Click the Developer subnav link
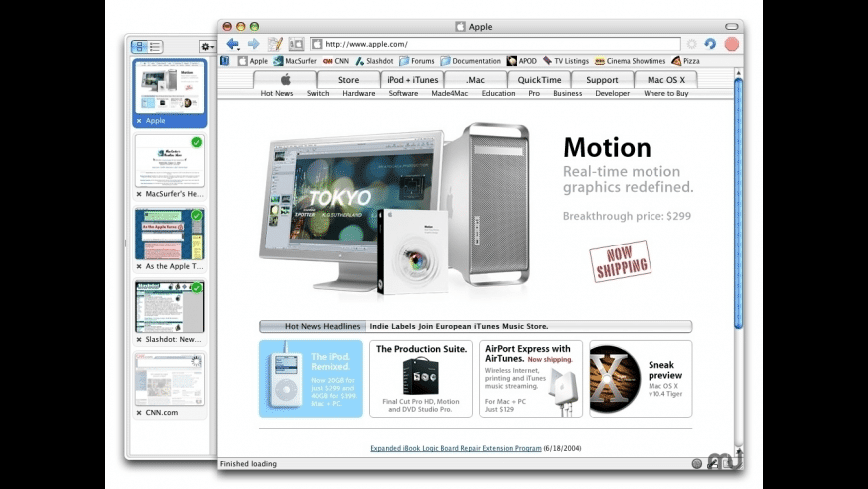 click(x=612, y=93)
